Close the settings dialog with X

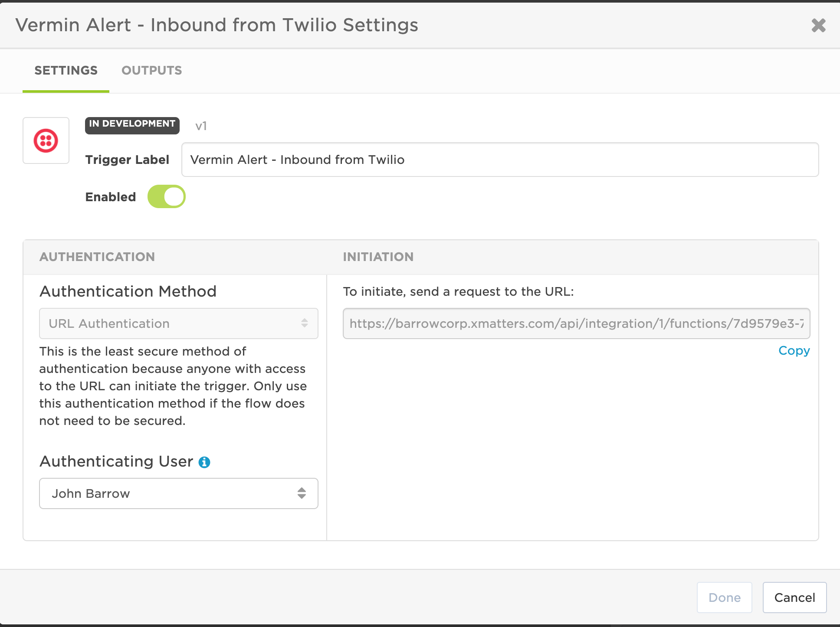818,25
